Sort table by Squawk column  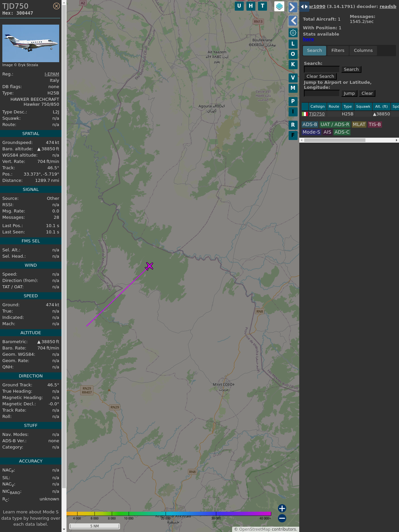(363, 106)
